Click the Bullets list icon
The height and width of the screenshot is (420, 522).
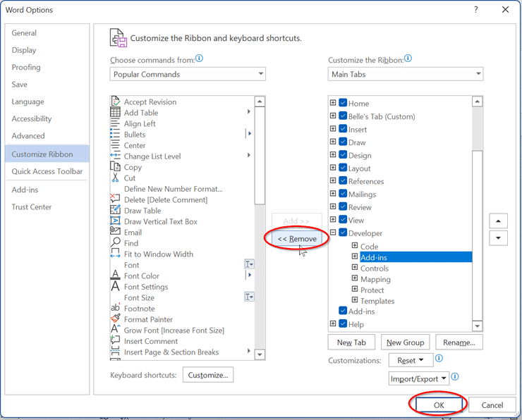click(x=115, y=135)
